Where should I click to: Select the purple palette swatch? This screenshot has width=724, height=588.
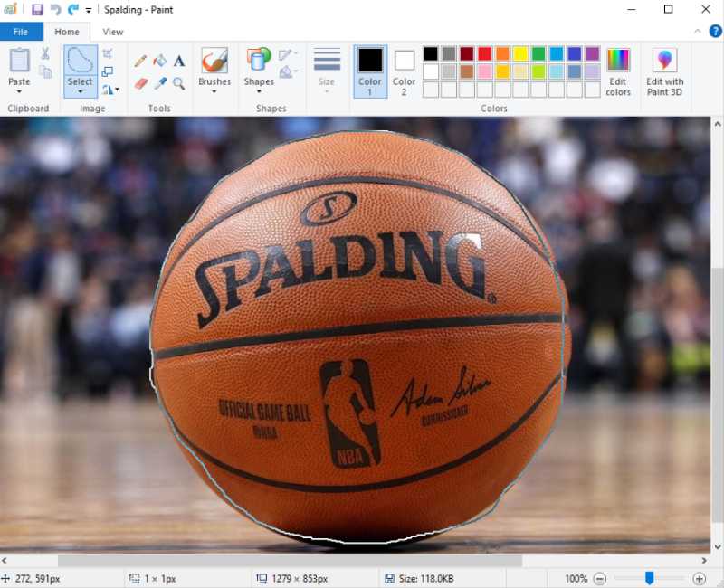(593, 53)
